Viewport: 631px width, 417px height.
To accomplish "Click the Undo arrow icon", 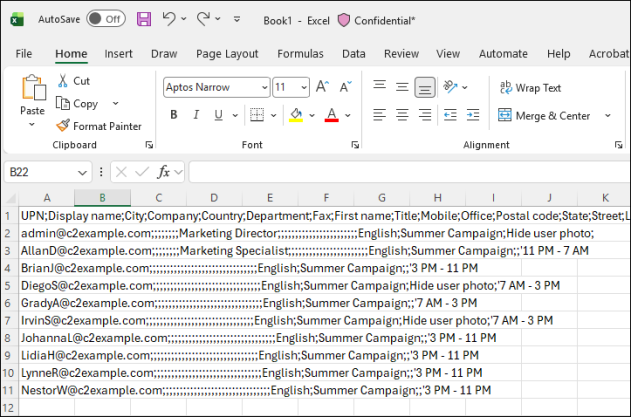I will [x=169, y=19].
